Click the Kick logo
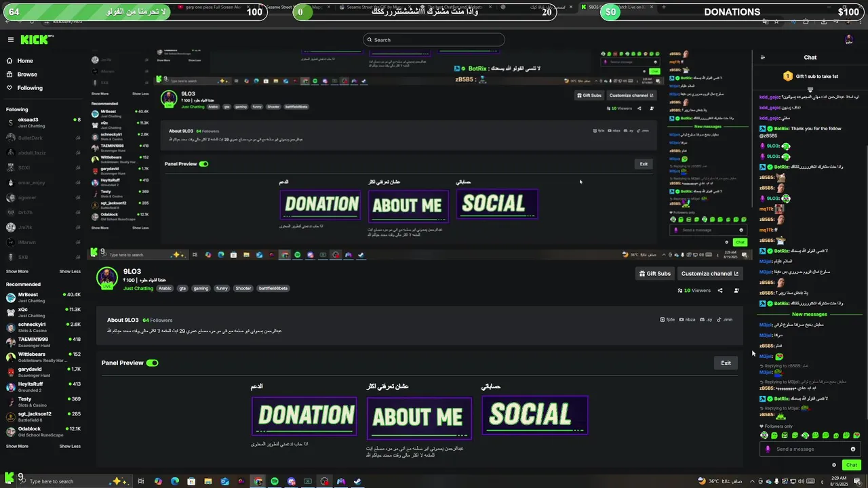This screenshot has width=868, height=488. tap(35, 40)
